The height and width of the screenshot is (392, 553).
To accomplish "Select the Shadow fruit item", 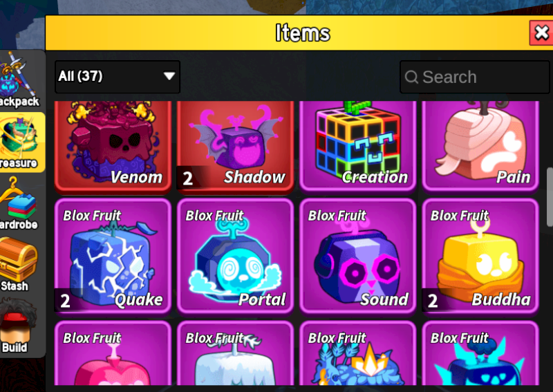I will coord(235,147).
